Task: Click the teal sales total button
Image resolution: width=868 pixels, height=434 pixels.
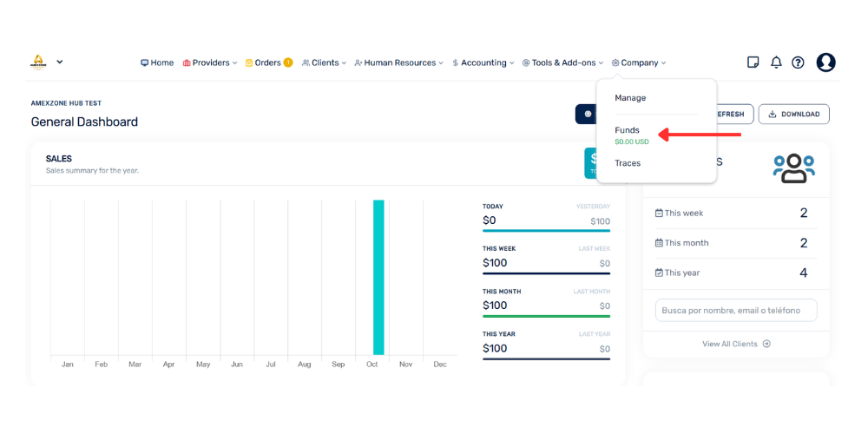Action: [590, 163]
